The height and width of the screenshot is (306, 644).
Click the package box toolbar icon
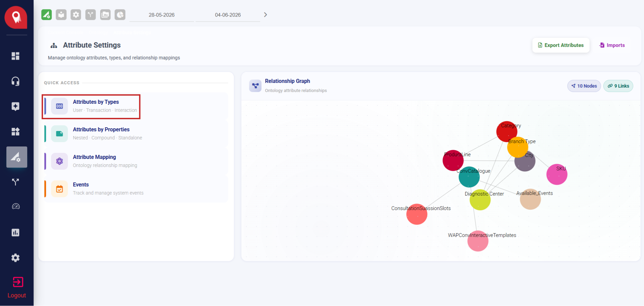coord(61,15)
